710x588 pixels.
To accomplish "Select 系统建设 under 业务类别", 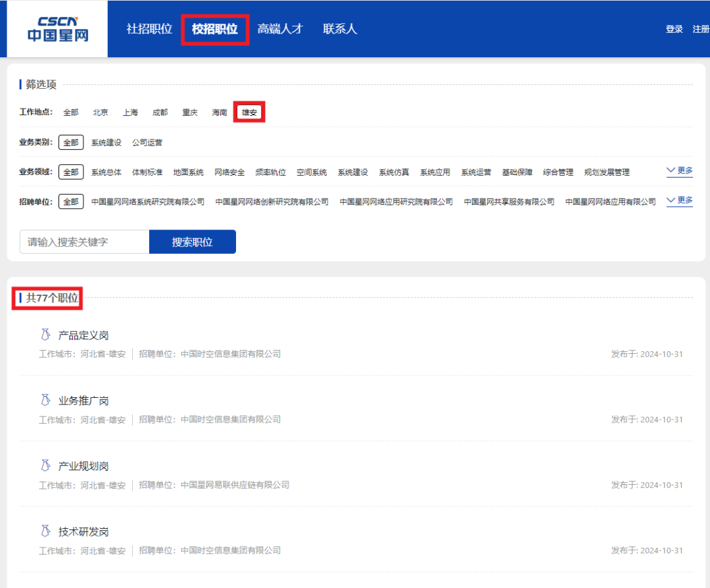I will [106, 142].
